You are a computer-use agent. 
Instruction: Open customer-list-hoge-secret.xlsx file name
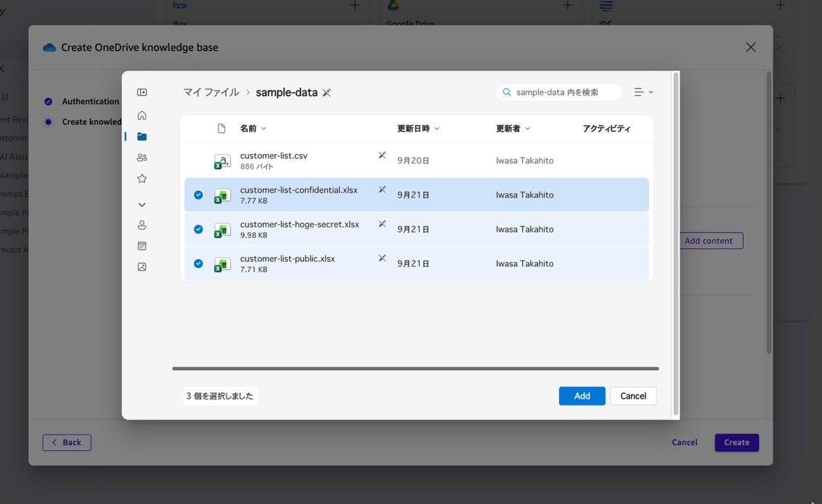pyautogui.click(x=299, y=224)
